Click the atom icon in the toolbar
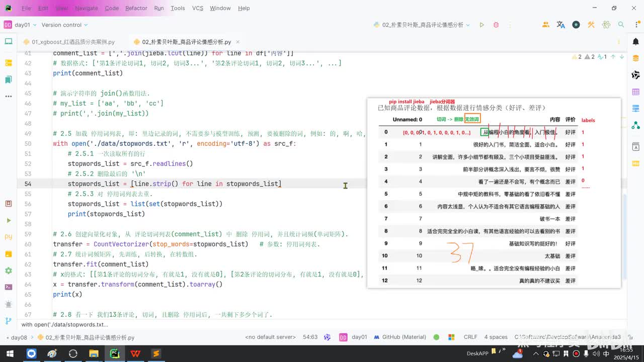Screen dimensions: 644x362 (606, 25)
